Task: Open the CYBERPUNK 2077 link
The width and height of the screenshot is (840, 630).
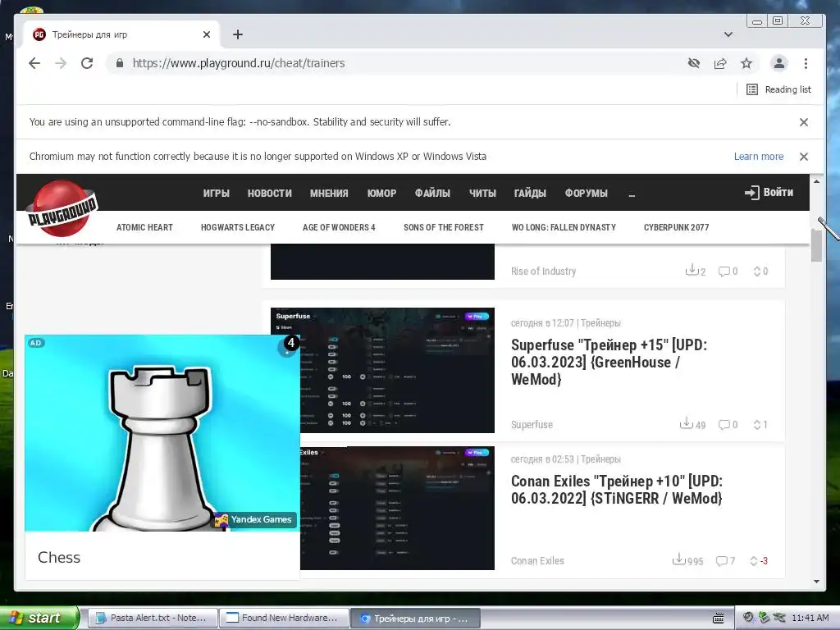Action: click(676, 227)
